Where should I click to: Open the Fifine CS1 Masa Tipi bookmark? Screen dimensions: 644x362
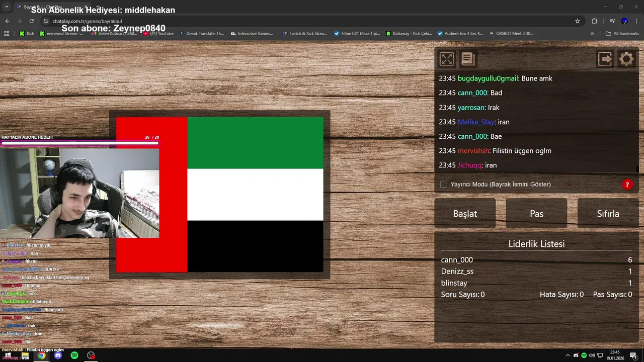[x=357, y=34]
